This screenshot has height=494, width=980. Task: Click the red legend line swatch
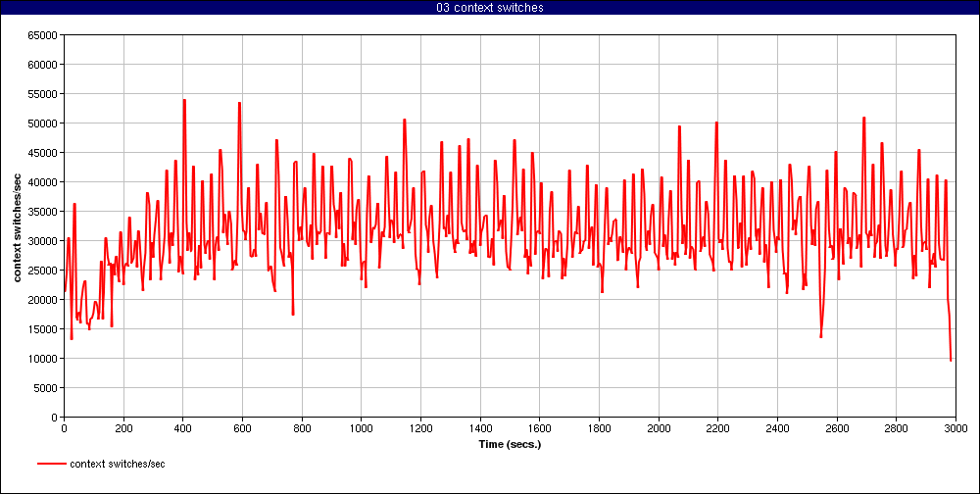(x=52, y=464)
